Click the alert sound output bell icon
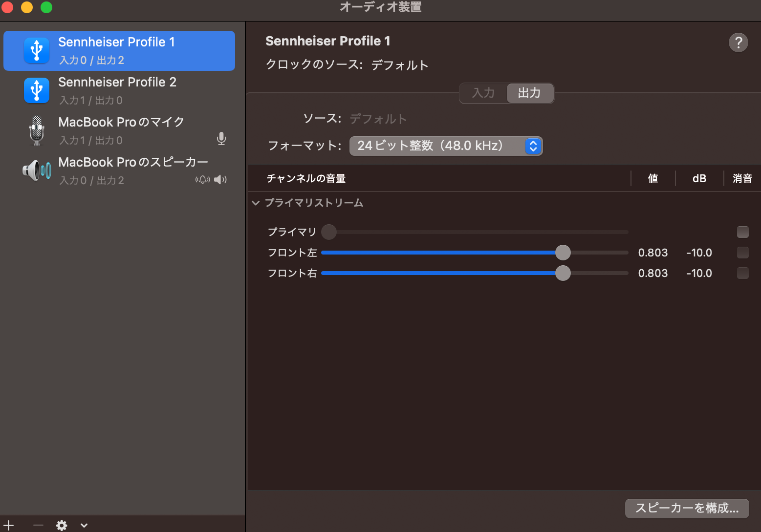This screenshot has height=532, width=761. coord(202,180)
